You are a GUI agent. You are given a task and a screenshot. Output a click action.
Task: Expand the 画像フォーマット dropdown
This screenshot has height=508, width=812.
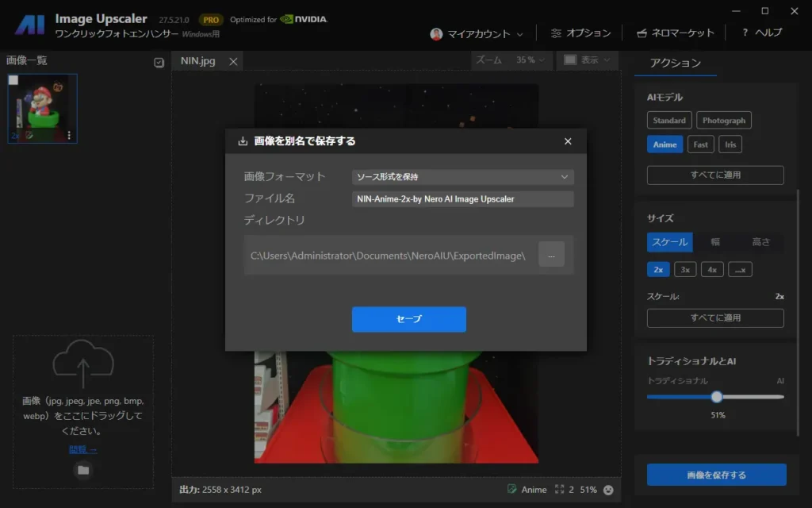[462, 177]
